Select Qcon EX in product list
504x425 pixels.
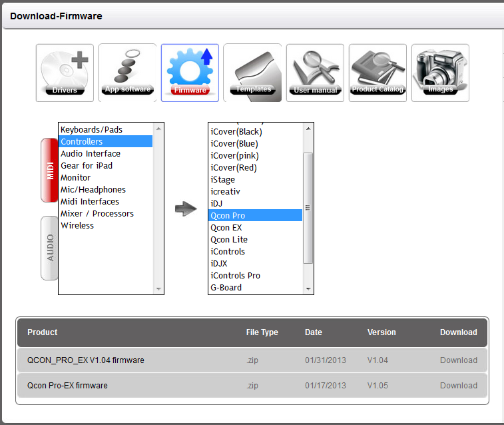256,228
